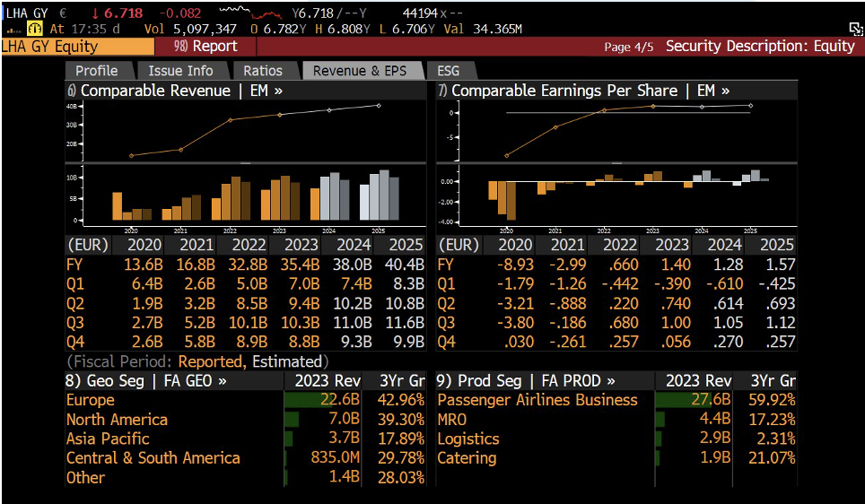Click Q4 2022 revenue 8.9B
This screenshot has width=865, height=504.
[x=251, y=342]
